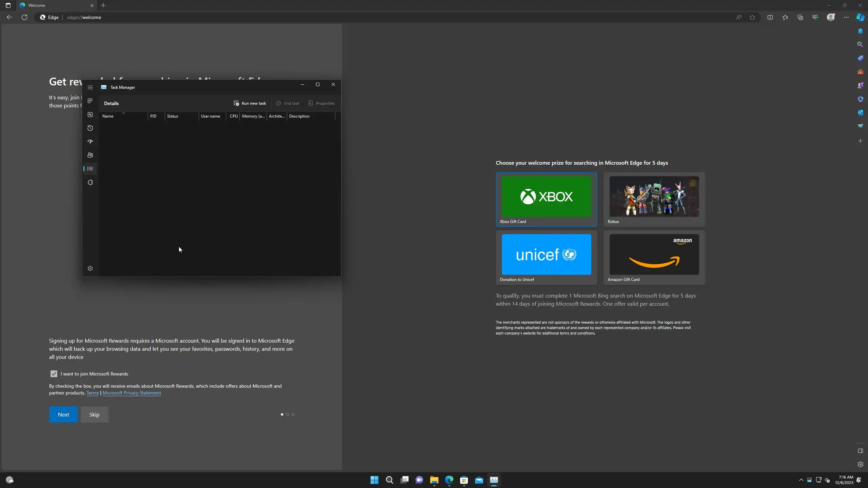This screenshot has width=868, height=488.
Task: Uncheck I want to join Microsoft Rewards
Action: (54, 374)
